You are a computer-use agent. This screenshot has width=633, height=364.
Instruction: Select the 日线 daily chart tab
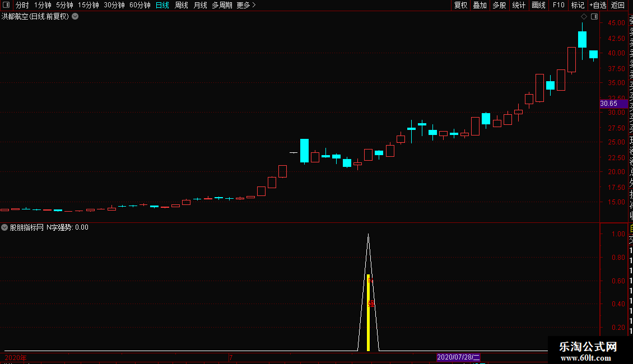pos(162,5)
